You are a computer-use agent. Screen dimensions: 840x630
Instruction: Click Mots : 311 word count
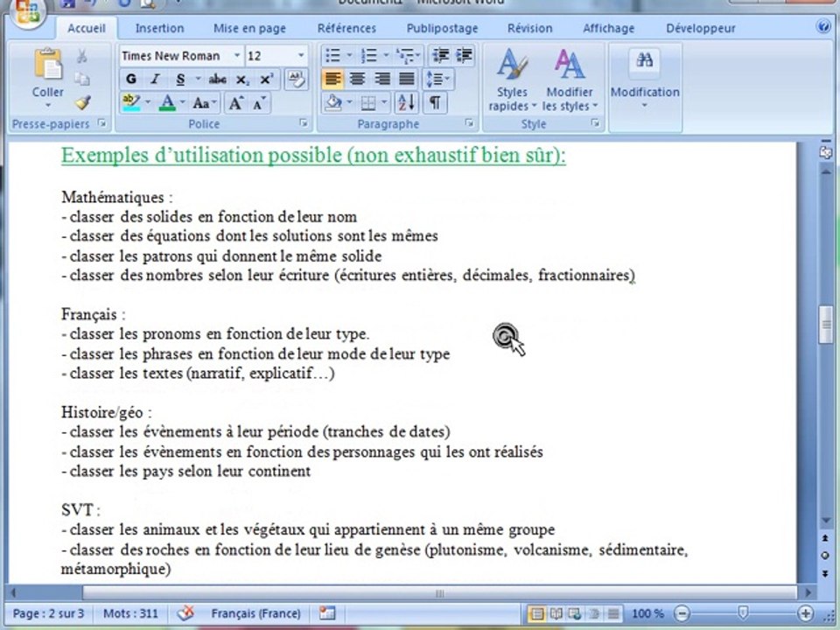[x=130, y=613]
